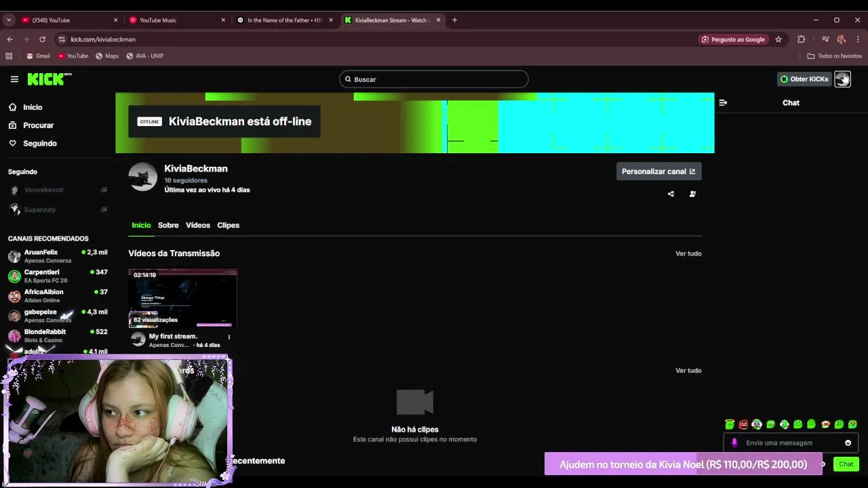Viewport: 868px width, 488px height.
Task: Open the AfricaAlbion recommended channel
Action: (x=57, y=296)
